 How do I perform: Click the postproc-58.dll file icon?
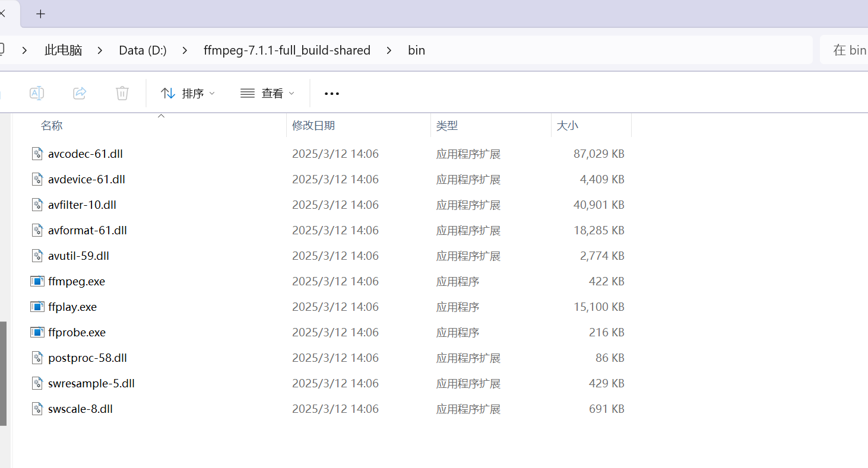tap(37, 358)
